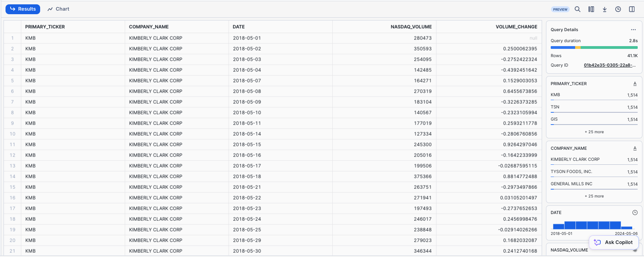
Task: Select NASDAQ_VOLUME cell 246017
Action: pos(384,219)
